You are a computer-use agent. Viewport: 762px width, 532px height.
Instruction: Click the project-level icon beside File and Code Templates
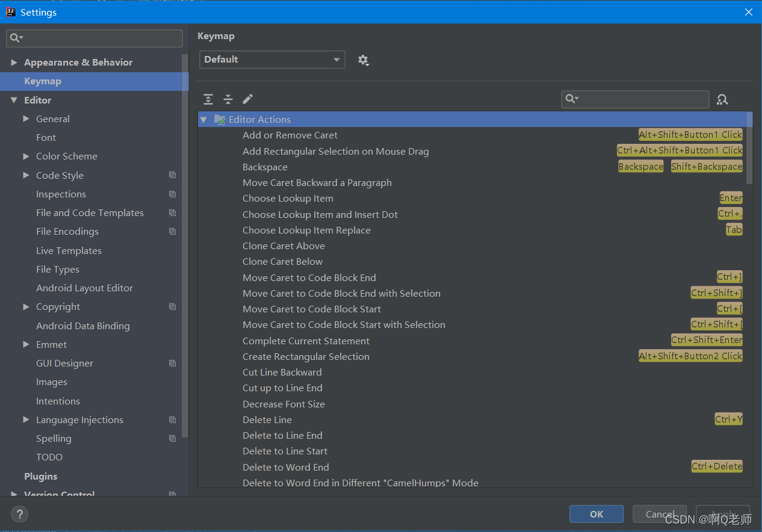point(173,212)
